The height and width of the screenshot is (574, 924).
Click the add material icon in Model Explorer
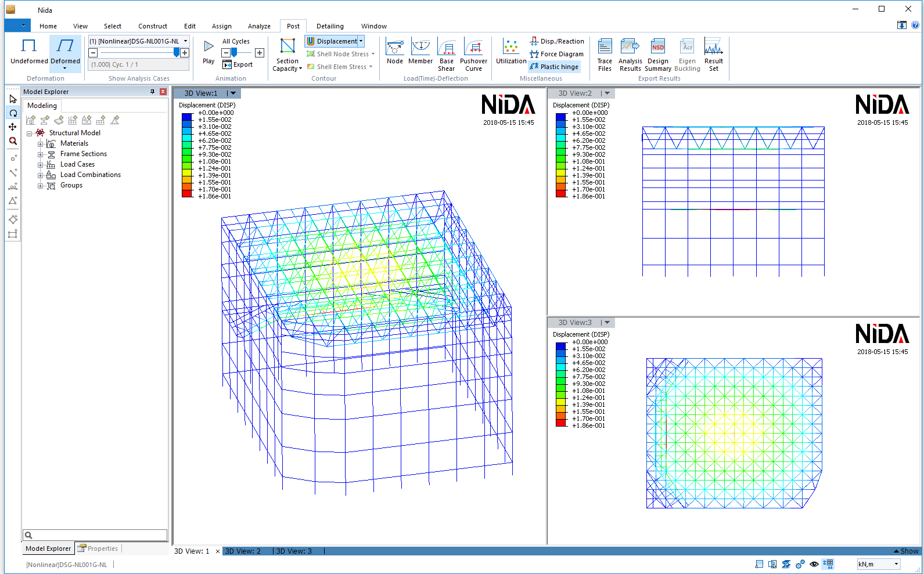pos(31,120)
